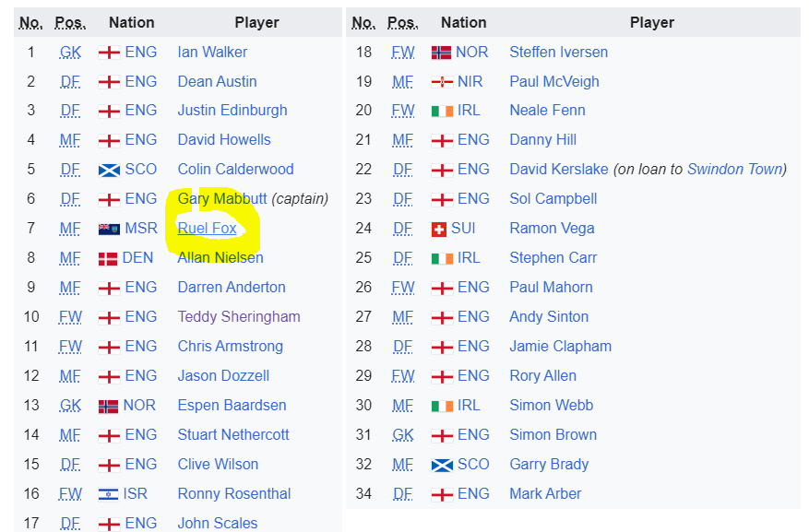Click the Israel flag icon beside ISR
This screenshot has width=809, height=532.
(x=108, y=494)
